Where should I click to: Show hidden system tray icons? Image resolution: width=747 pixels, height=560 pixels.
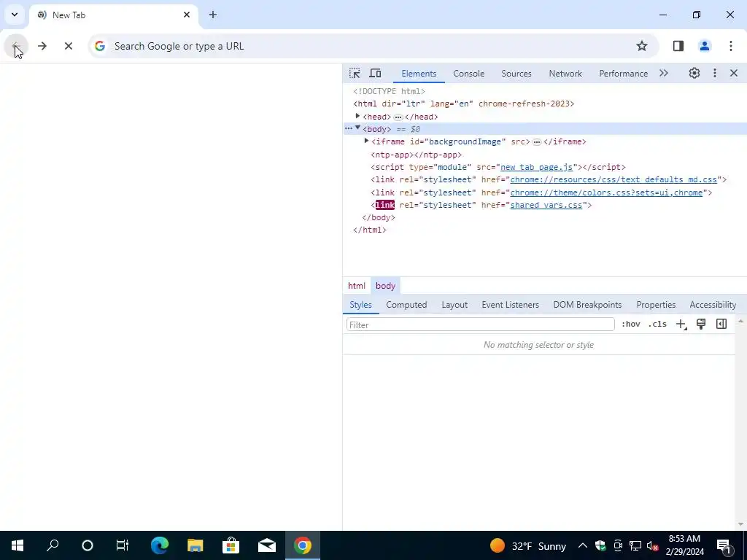coord(583,546)
